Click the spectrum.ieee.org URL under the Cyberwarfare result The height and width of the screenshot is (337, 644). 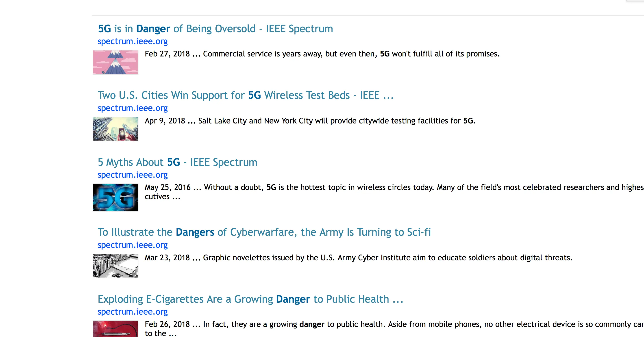133,245
